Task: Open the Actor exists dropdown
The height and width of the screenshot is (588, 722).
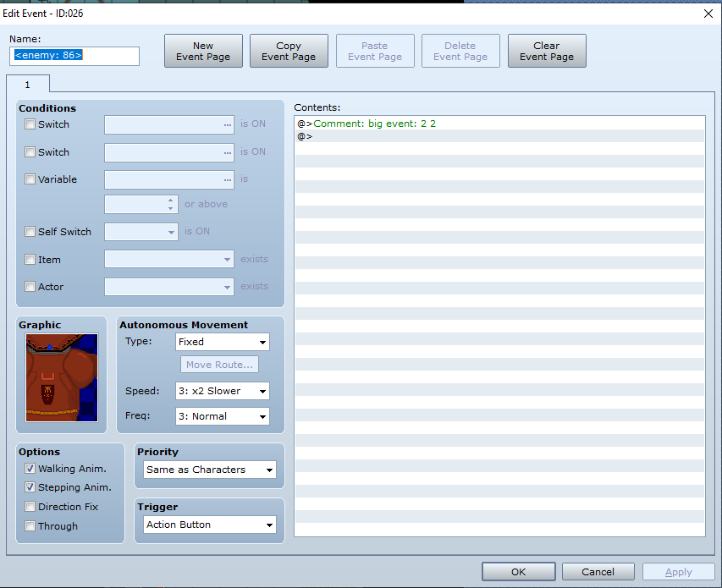Action: coord(169,287)
